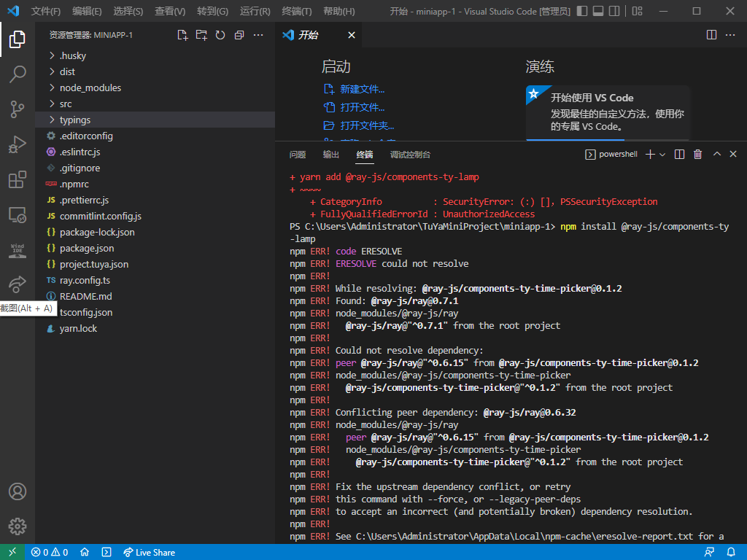Open the Explorer view in activity bar
Image resolution: width=747 pixels, height=560 pixels.
18,39
